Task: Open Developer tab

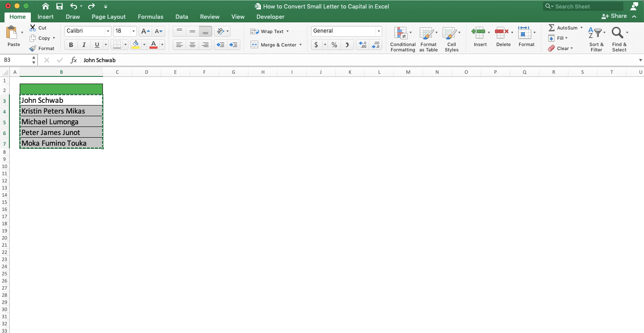Action: pyautogui.click(x=270, y=17)
